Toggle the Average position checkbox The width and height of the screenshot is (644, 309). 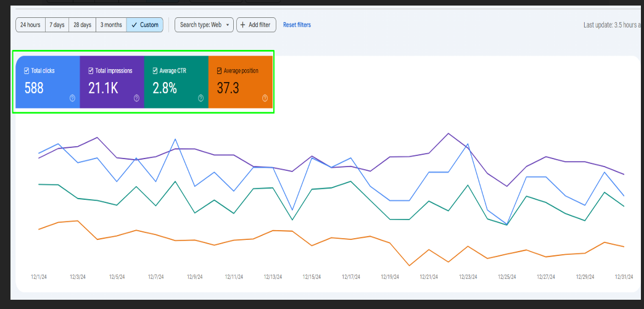(x=219, y=71)
